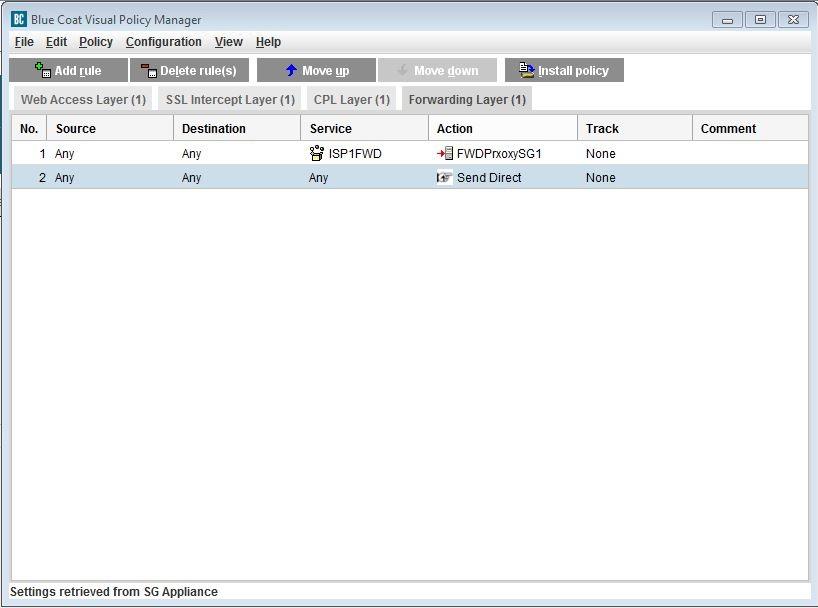Viewport: 818px width, 608px height.
Task: Maximize the Visual Policy Manager window
Action: (760, 20)
